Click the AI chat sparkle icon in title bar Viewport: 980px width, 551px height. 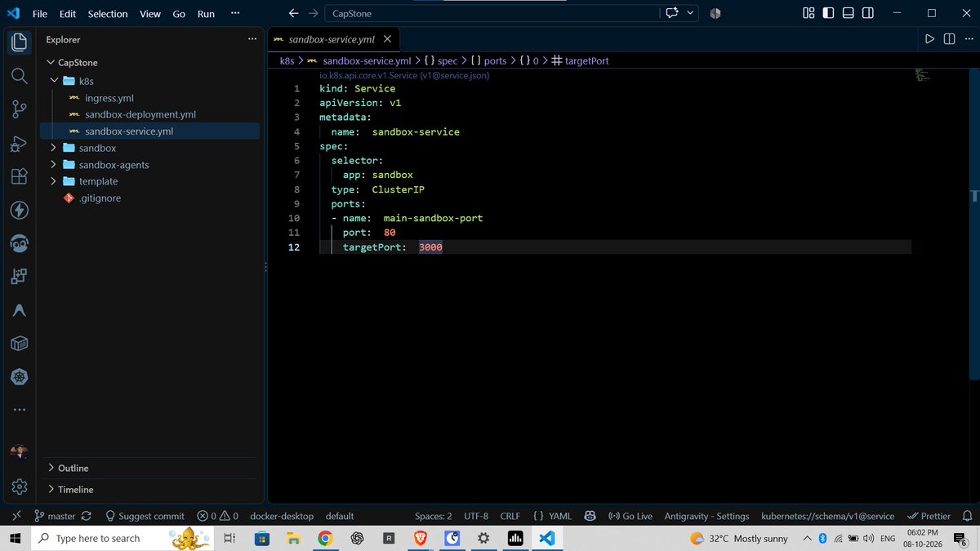pos(673,13)
